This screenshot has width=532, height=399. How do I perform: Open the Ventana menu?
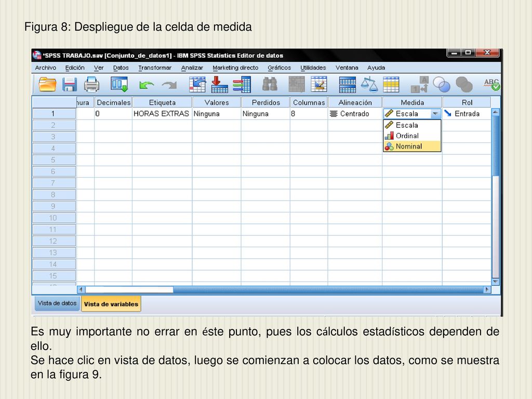[347, 68]
